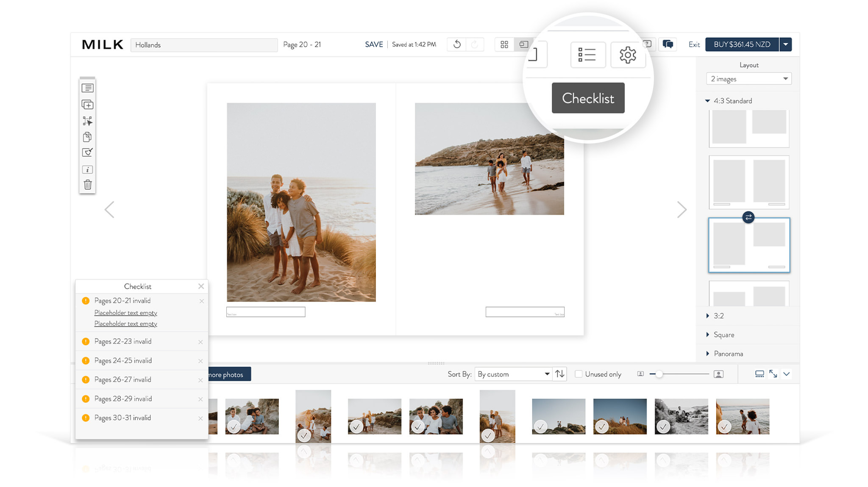Click the undo arrow icon
The image size is (868, 487).
point(457,44)
